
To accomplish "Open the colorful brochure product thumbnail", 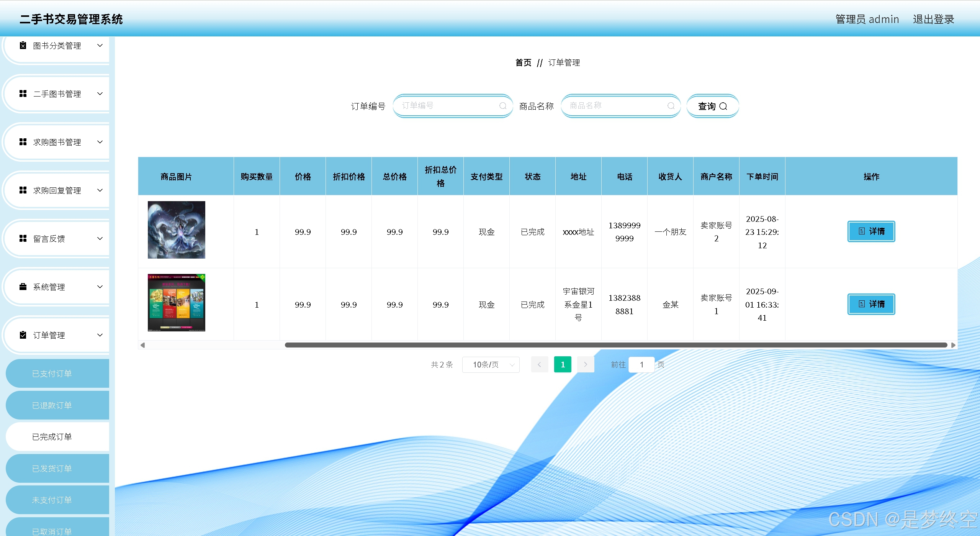I will 177,303.
